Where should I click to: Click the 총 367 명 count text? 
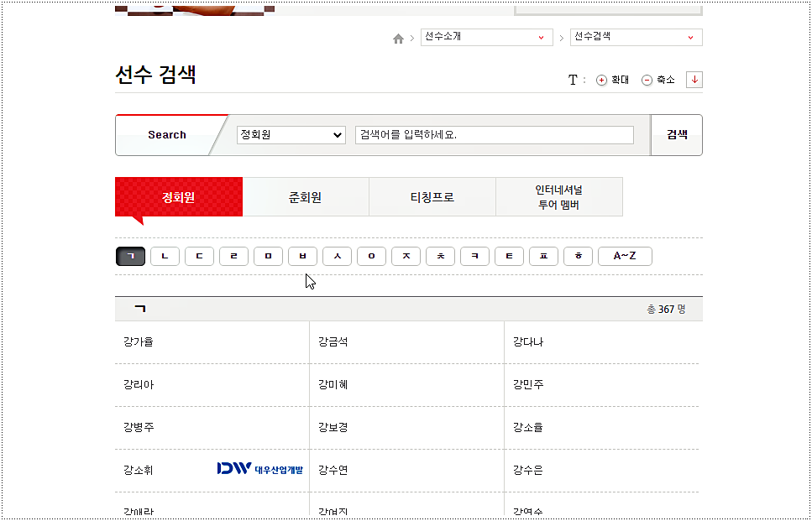(x=667, y=310)
